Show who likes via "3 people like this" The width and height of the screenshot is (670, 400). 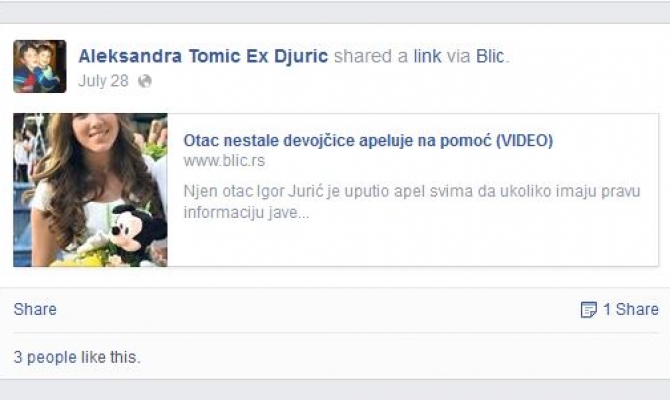tap(77, 357)
